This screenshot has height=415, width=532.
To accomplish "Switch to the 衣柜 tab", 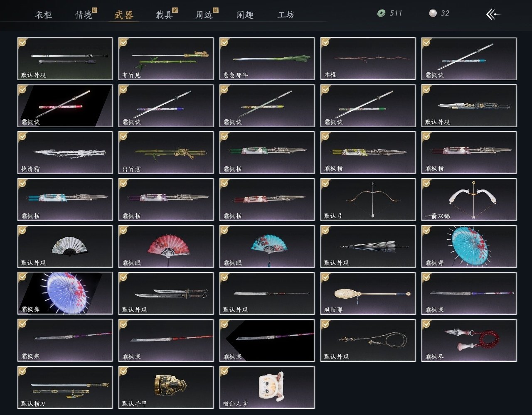I will tap(43, 15).
